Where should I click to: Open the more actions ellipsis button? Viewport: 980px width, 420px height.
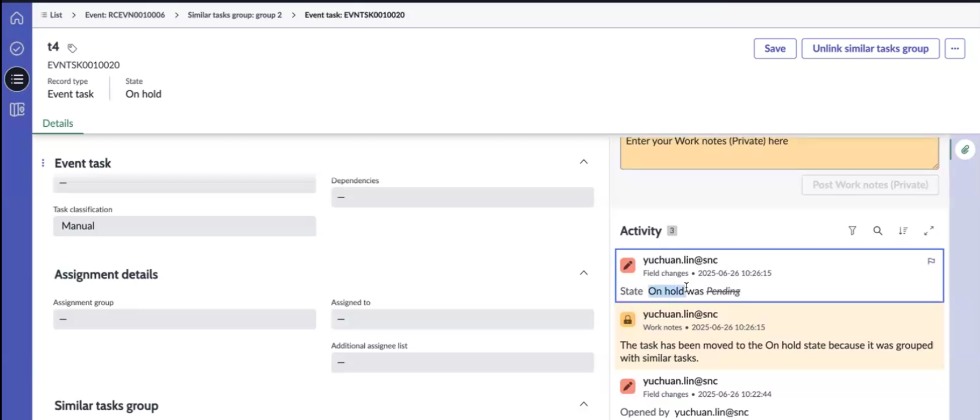pos(955,49)
